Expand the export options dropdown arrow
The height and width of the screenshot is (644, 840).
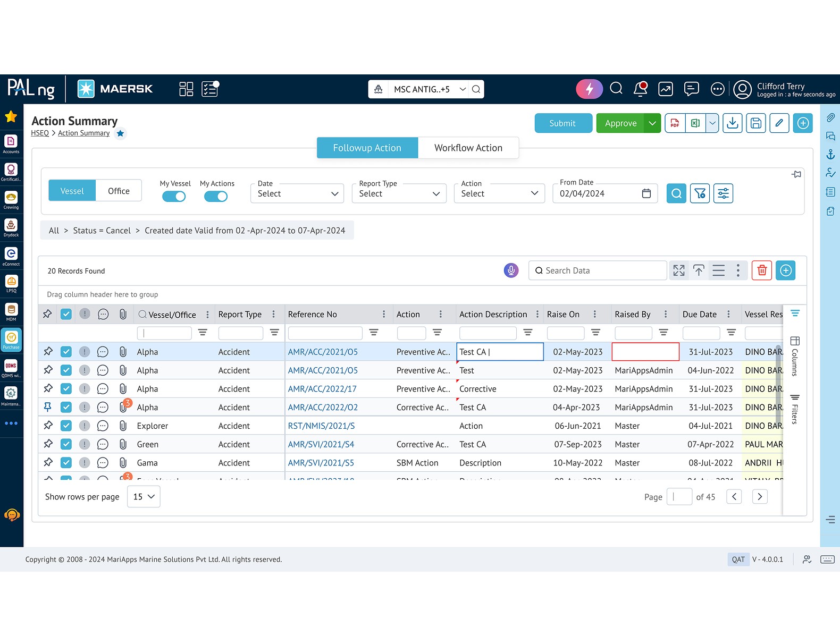712,123
